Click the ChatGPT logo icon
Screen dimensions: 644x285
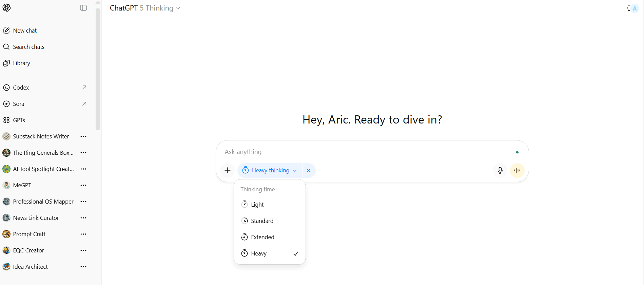(7, 8)
